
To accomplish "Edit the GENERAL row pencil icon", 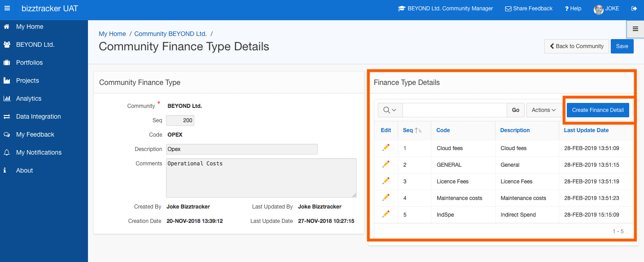I will point(386,164).
